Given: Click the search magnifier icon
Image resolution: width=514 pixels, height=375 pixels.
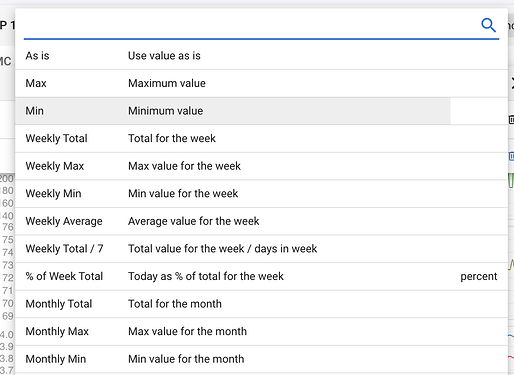Looking at the screenshot, I should click(x=488, y=25).
